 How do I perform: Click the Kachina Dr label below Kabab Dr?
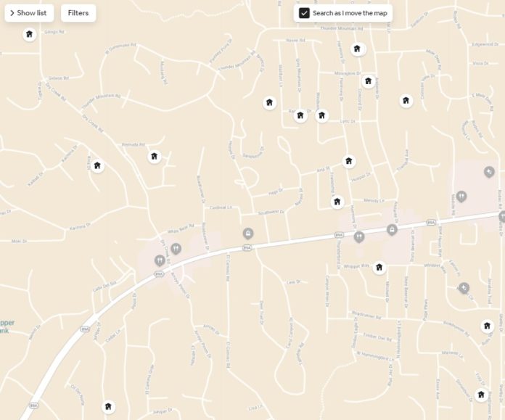(x=81, y=226)
